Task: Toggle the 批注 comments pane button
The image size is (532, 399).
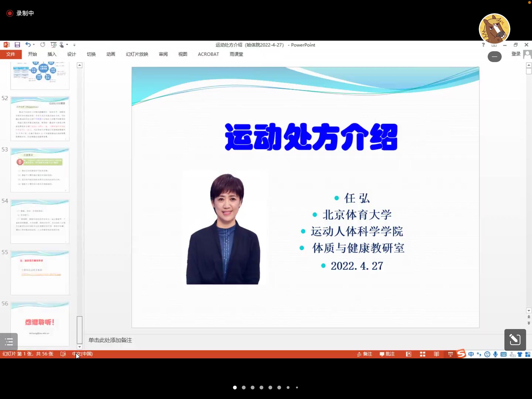Action: (387, 354)
